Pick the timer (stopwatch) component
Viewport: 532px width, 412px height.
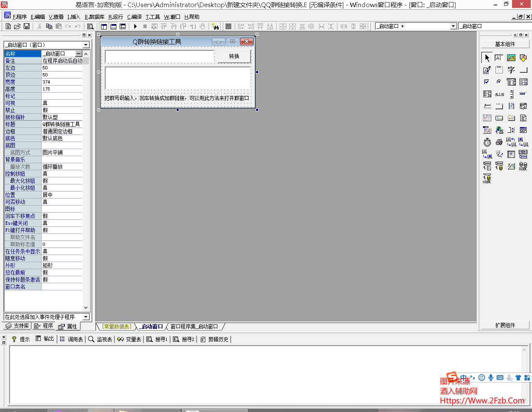[x=487, y=142]
